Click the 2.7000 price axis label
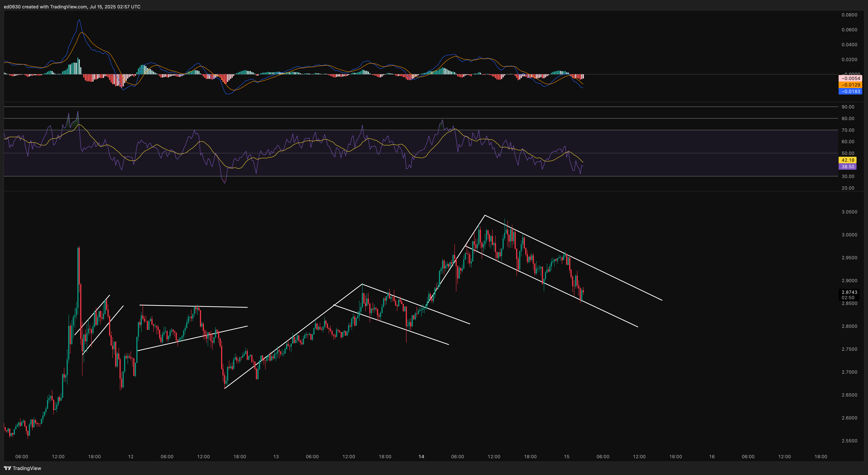868x475 pixels. tap(849, 372)
